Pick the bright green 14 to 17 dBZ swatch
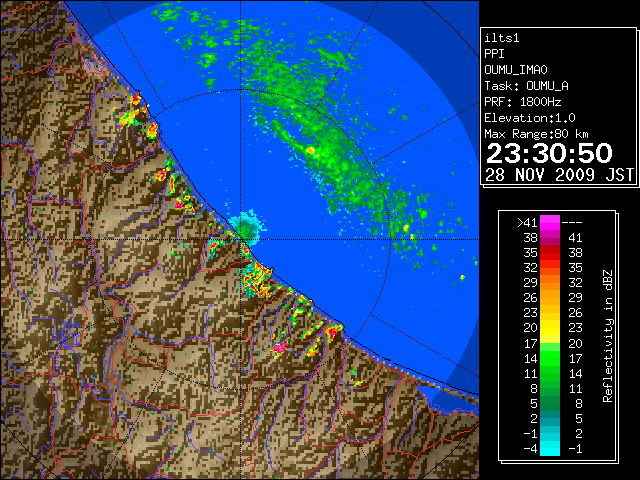Screen dimensions: 640x480 click(x=550, y=358)
